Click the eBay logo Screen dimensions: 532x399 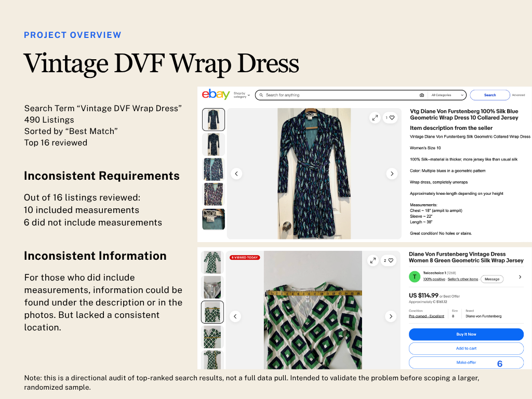tap(216, 95)
